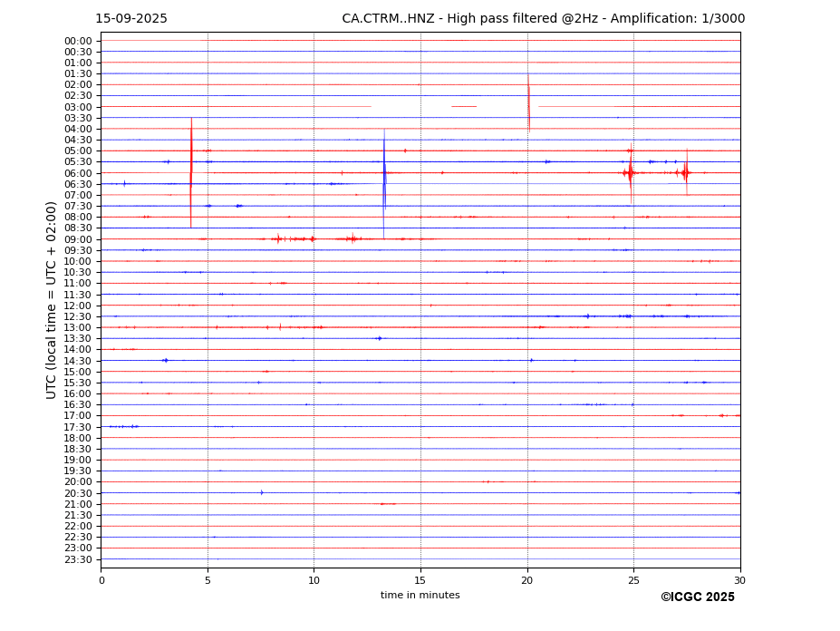
Task: Click the 10:30 row time label
Action: point(78,273)
